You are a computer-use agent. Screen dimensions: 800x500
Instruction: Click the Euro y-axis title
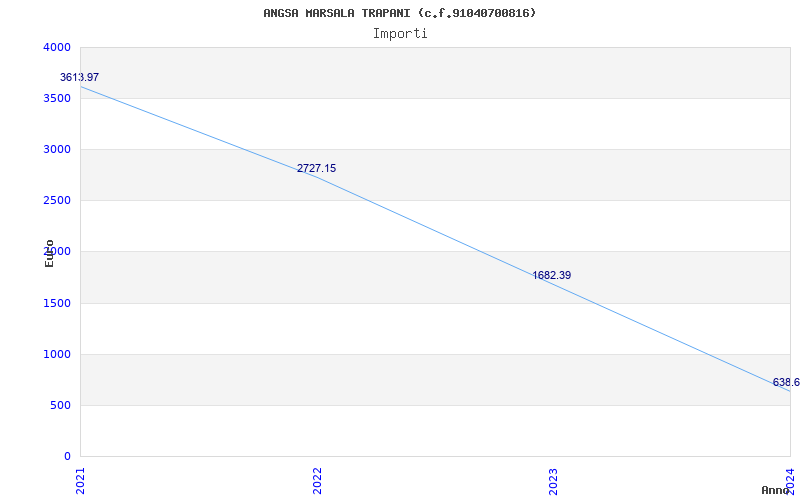49,253
